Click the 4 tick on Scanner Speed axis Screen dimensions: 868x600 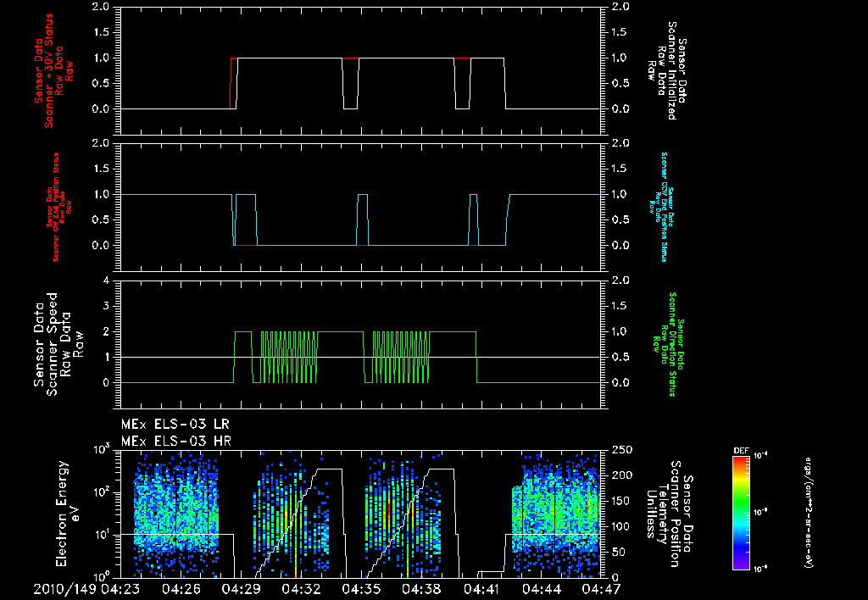pyautogui.click(x=106, y=281)
